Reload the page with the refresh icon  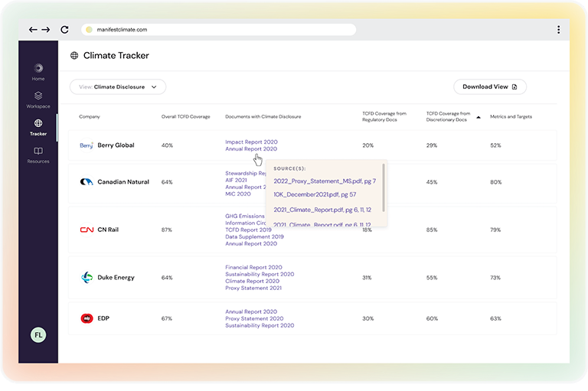click(64, 30)
